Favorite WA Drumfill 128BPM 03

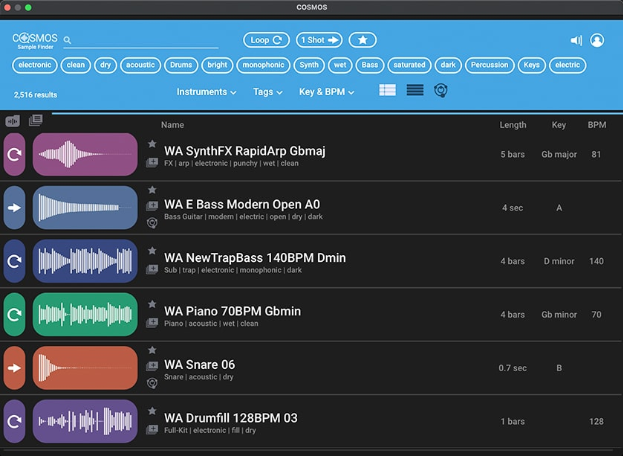[152, 411]
